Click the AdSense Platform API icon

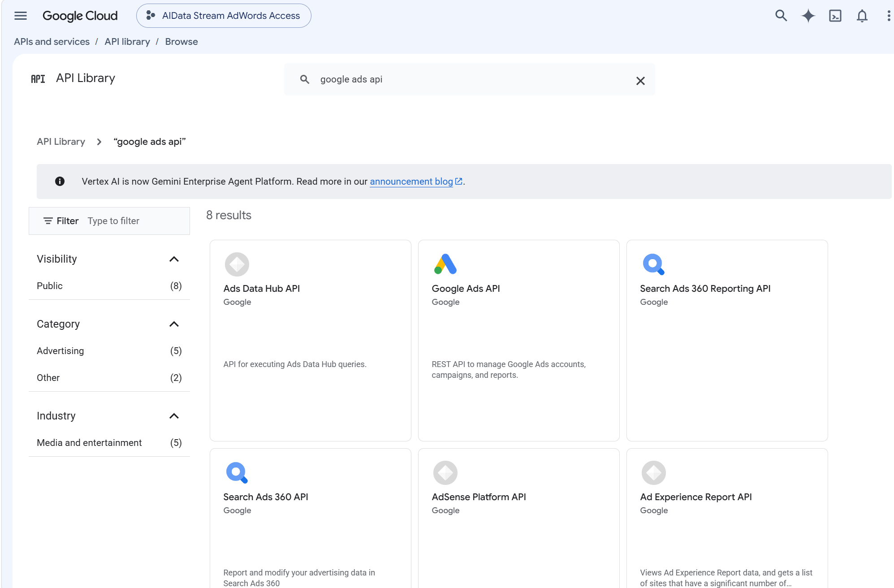(x=445, y=473)
